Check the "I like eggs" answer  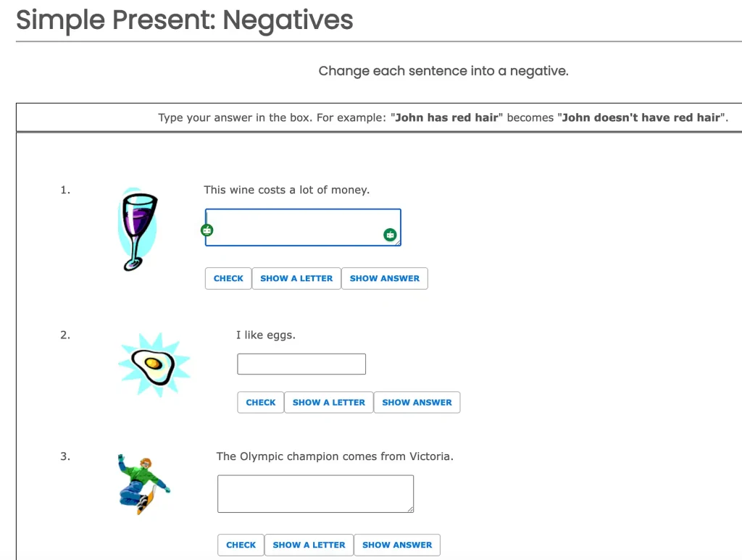(261, 402)
